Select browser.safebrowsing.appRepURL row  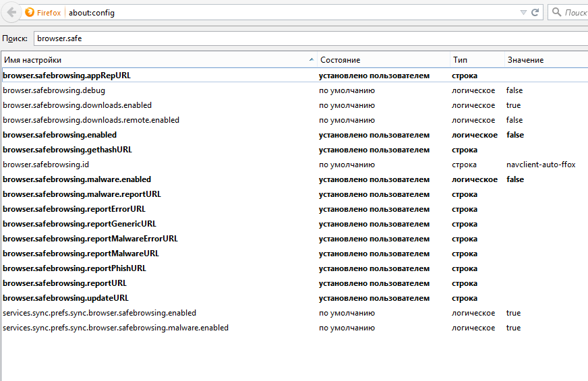pos(295,76)
